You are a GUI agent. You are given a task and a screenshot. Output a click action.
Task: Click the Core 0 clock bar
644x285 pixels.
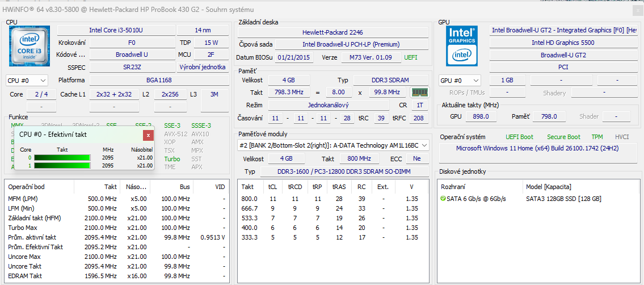click(x=62, y=157)
